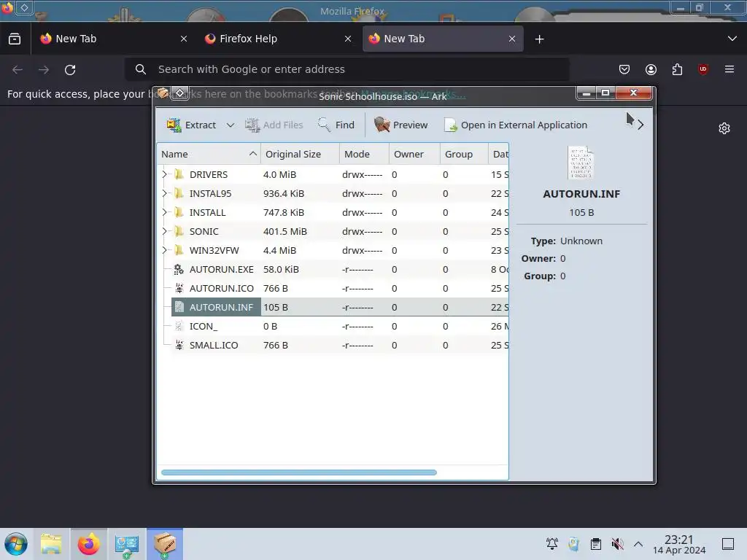Image resolution: width=747 pixels, height=560 pixels.
Task: Show hidden tray icons arrow
Action: pyautogui.click(x=638, y=544)
